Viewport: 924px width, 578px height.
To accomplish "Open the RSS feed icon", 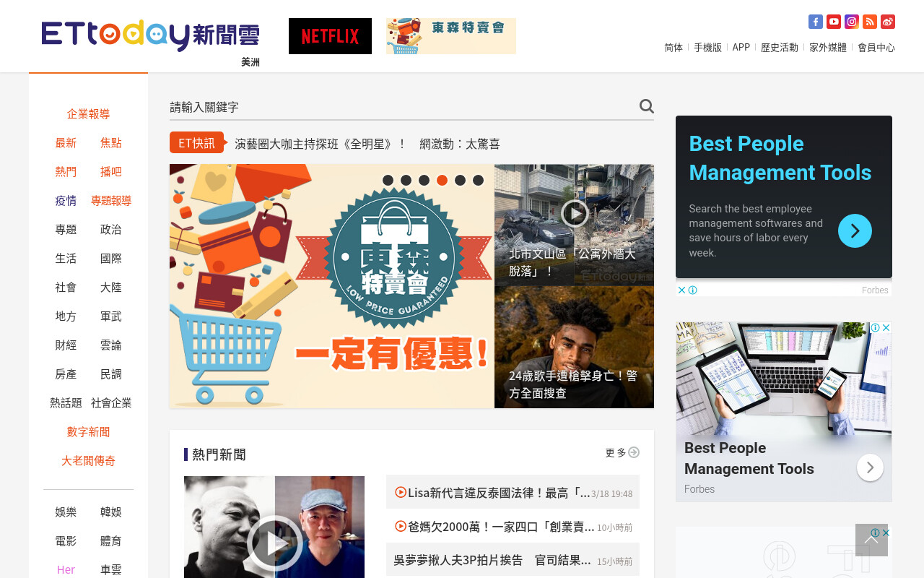I will [x=870, y=22].
